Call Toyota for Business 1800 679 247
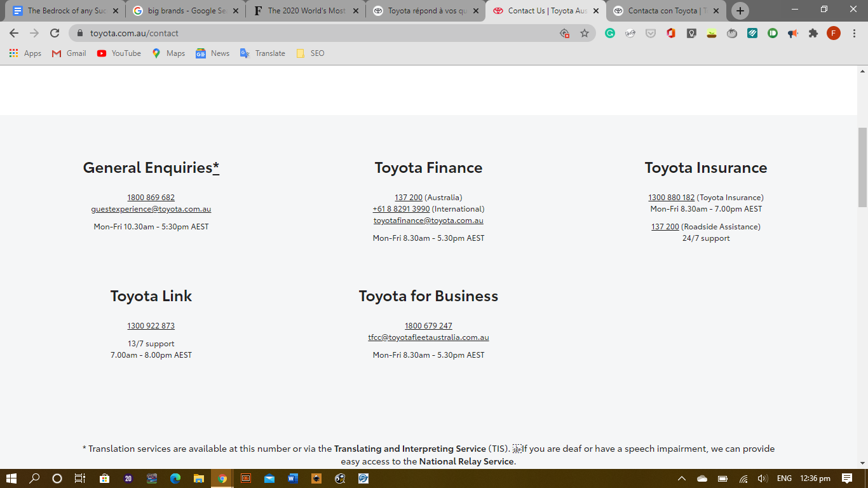 click(428, 326)
